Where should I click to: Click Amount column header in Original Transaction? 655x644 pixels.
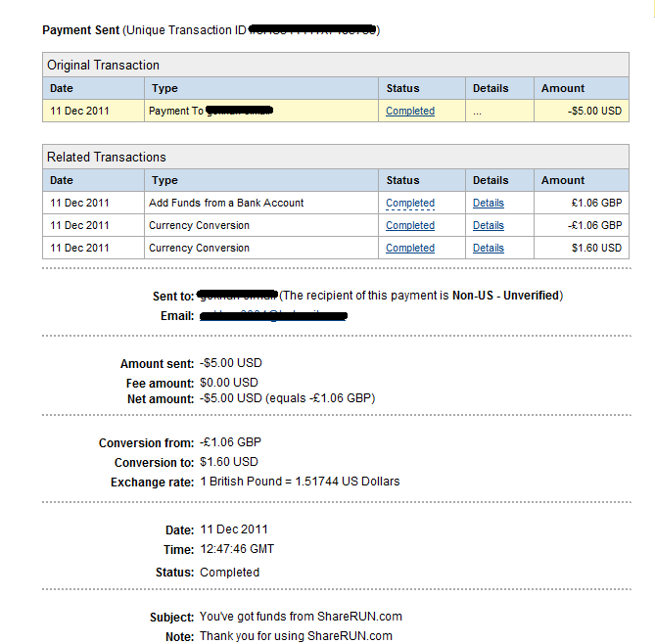point(563,88)
